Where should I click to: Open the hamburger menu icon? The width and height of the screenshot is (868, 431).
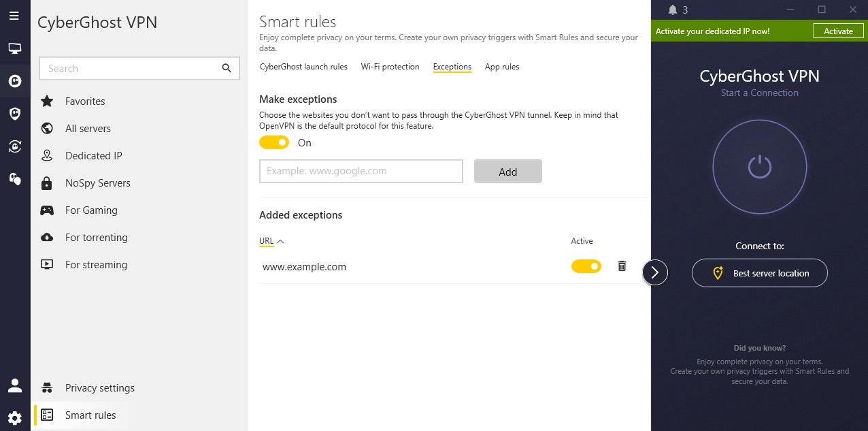pos(14,16)
